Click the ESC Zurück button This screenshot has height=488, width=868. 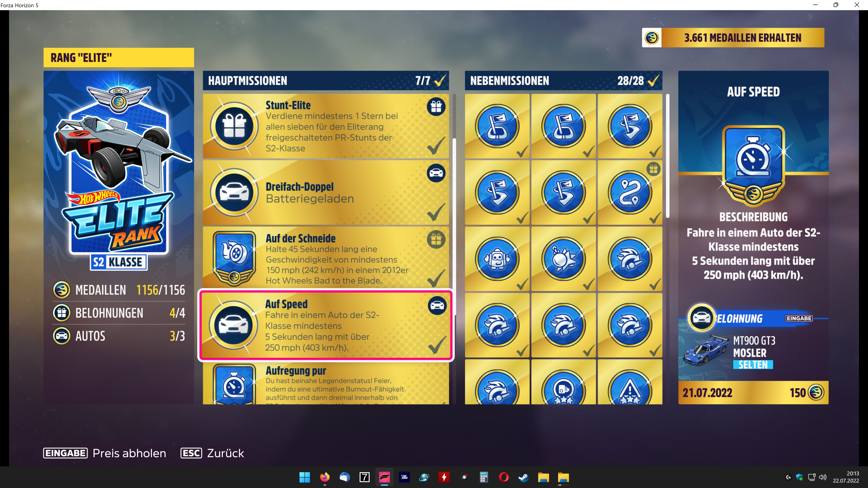[212, 453]
